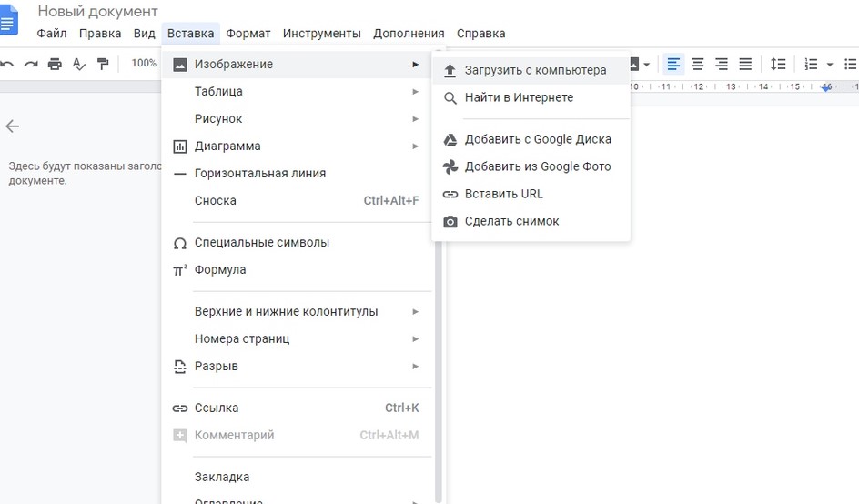Run spell check from the toolbar
The height and width of the screenshot is (504, 859).
click(x=79, y=64)
